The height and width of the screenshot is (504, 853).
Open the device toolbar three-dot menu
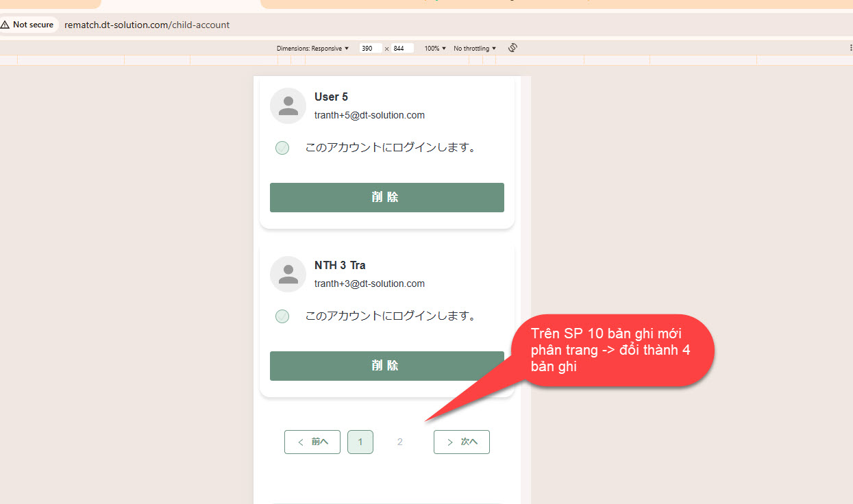tap(850, 48)
